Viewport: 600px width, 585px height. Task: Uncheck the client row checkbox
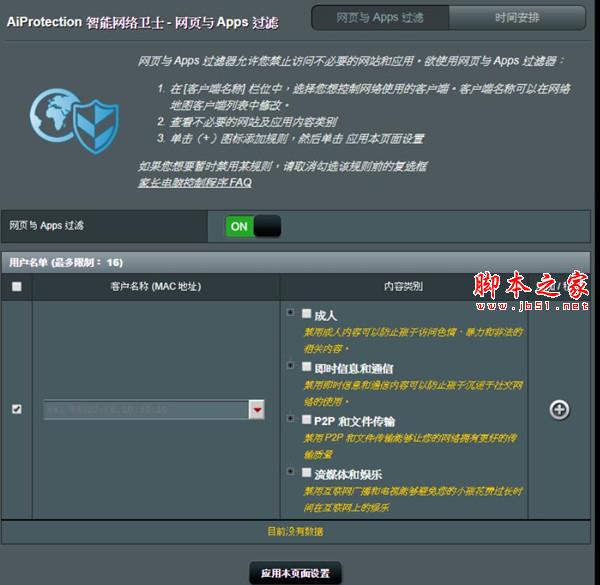pos(16,409)
